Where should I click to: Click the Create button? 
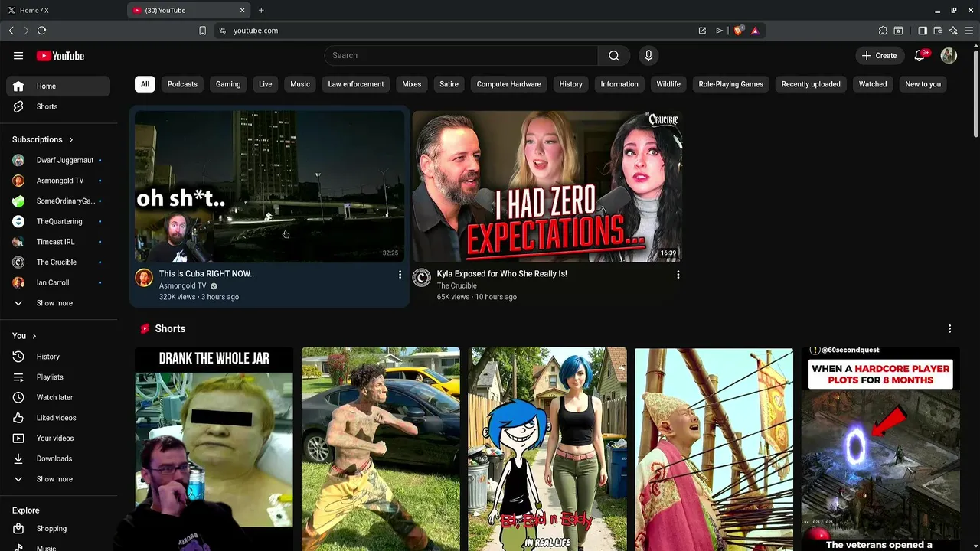[x=879, y=55]
